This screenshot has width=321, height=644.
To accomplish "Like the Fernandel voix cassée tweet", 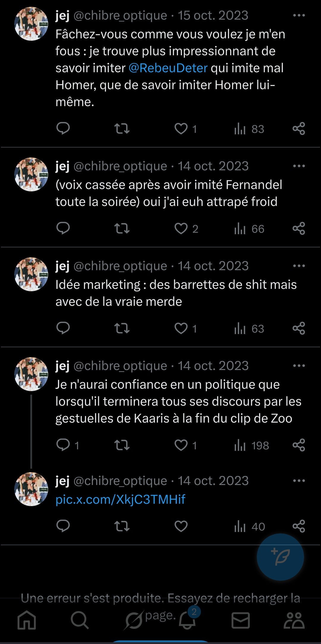I will (181, 229).
